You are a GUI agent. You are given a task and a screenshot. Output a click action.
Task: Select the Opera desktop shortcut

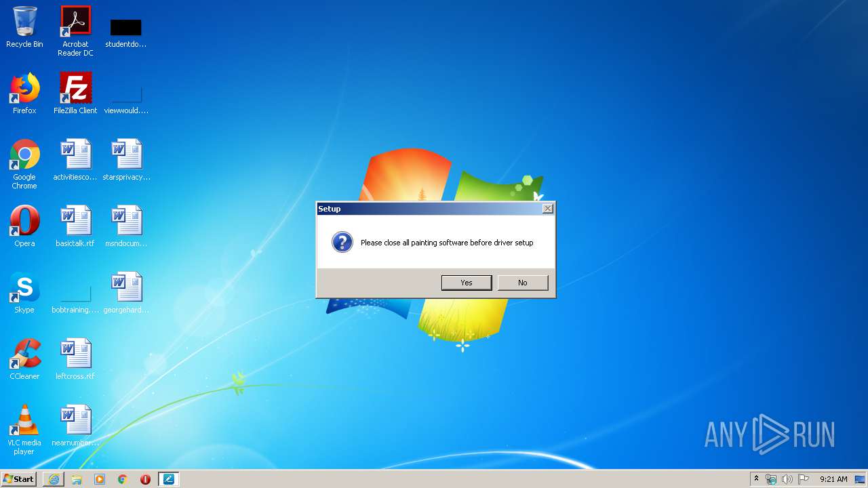tap(24, 226)
